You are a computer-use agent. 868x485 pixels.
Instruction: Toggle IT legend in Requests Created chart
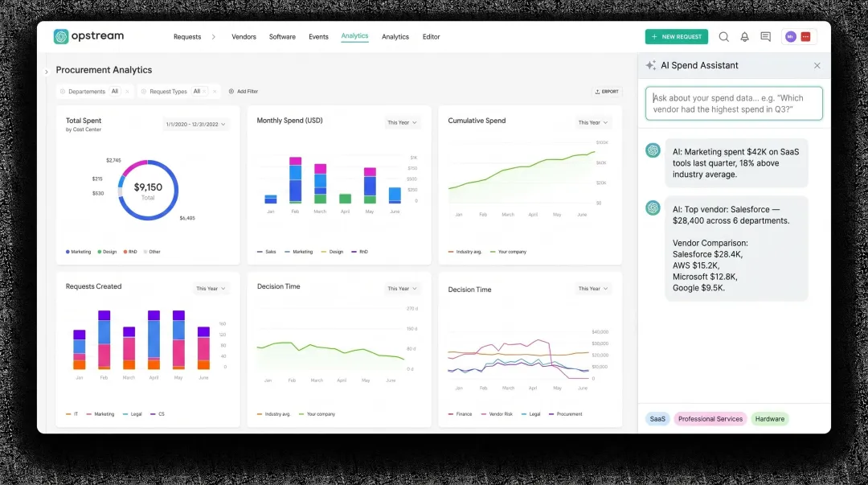pyautogui.click(x=72, y=414)
